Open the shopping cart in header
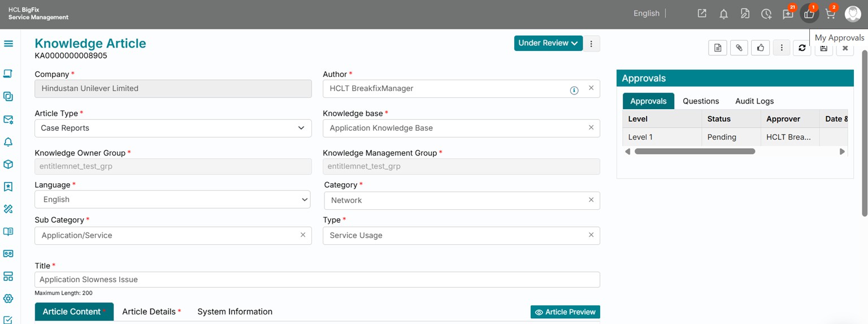Screen dimensions: 868x324 [x=830, y=14]
